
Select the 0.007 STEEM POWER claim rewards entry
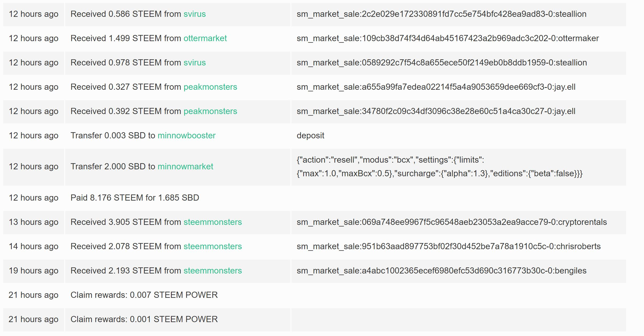pos(144,295)
